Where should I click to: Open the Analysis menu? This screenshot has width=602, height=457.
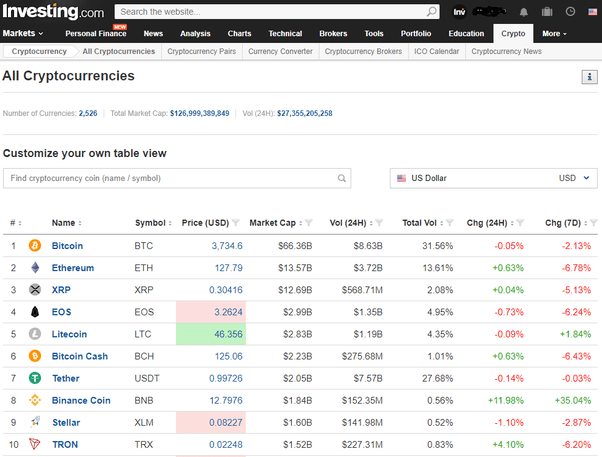pos(195,33)
